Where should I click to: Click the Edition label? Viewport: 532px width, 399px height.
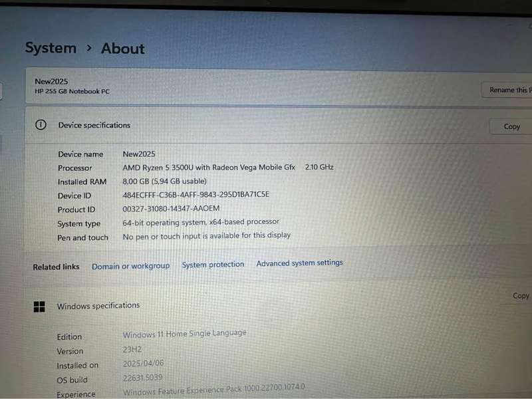click(x=69, y=337)
